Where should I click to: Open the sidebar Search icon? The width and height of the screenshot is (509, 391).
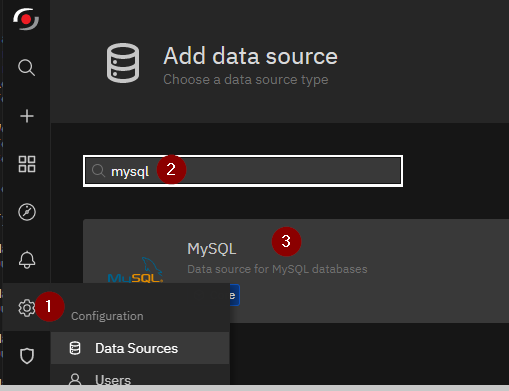pos(26,68)
